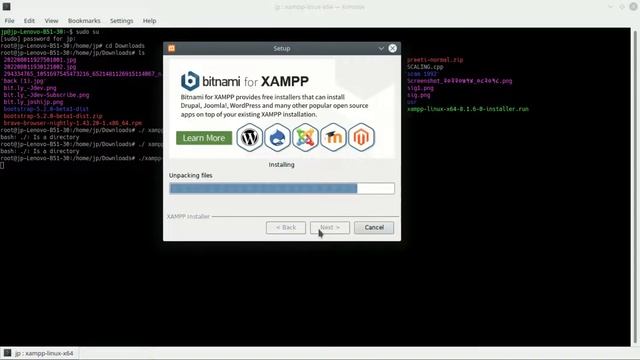640x360 pixels.
Task: Click the Moodle logo icon
Action: click(x=333, y=138)
